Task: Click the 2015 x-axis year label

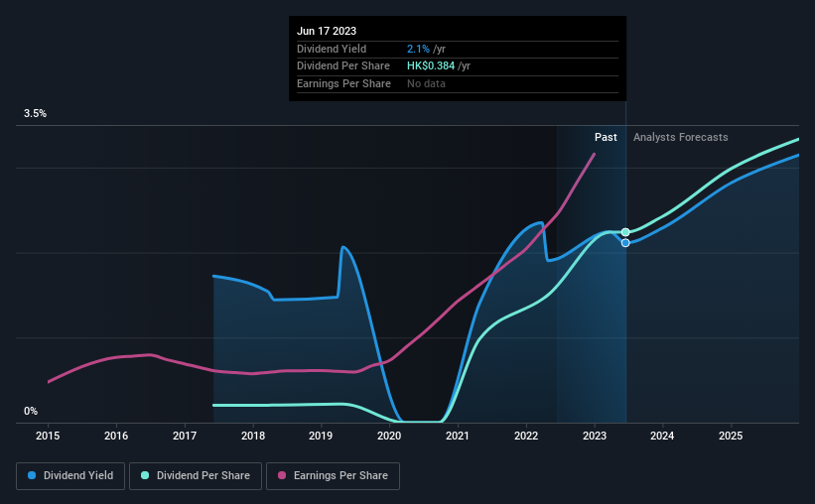Action: [x=48, y=436]
